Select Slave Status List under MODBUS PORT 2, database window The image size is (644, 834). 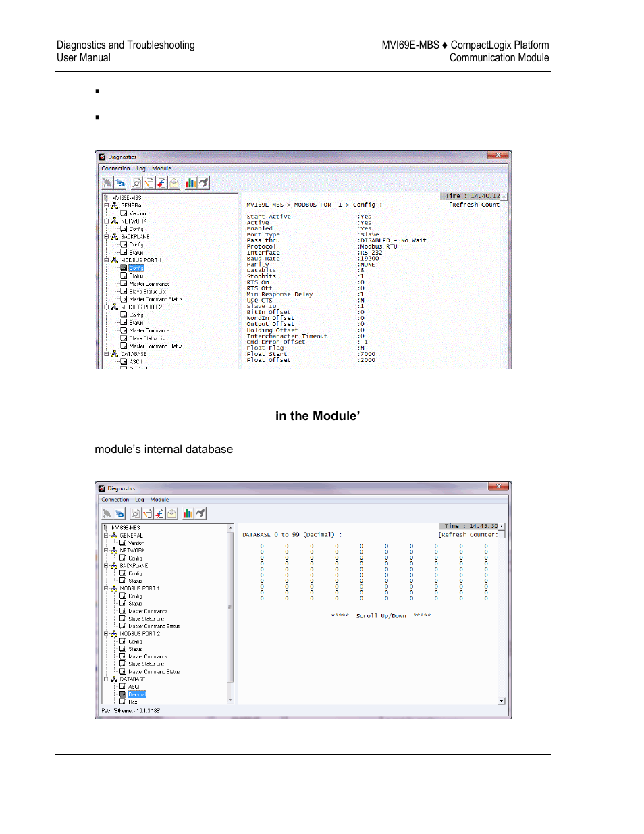point(146,664)
